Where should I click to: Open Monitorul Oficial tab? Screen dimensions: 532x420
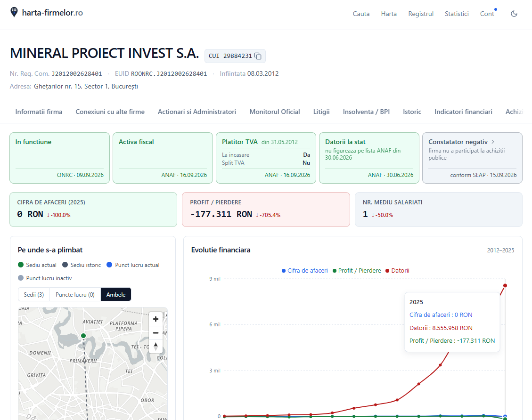[275, 112]
